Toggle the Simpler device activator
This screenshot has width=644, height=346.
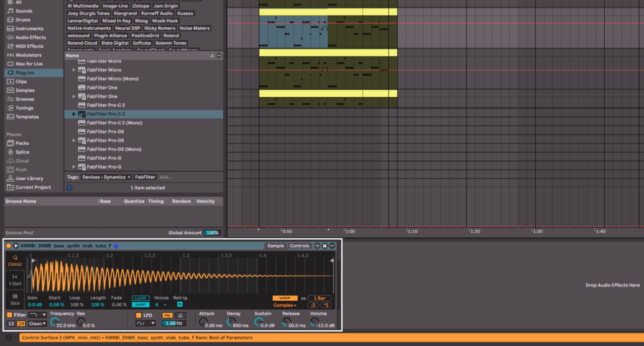[x=9, y=246]
